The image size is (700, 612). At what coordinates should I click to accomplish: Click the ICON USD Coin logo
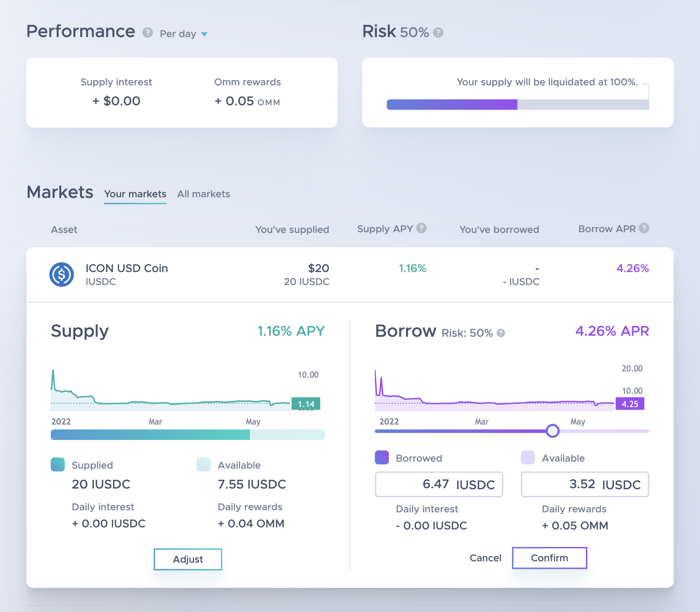(x=62, y=275)
